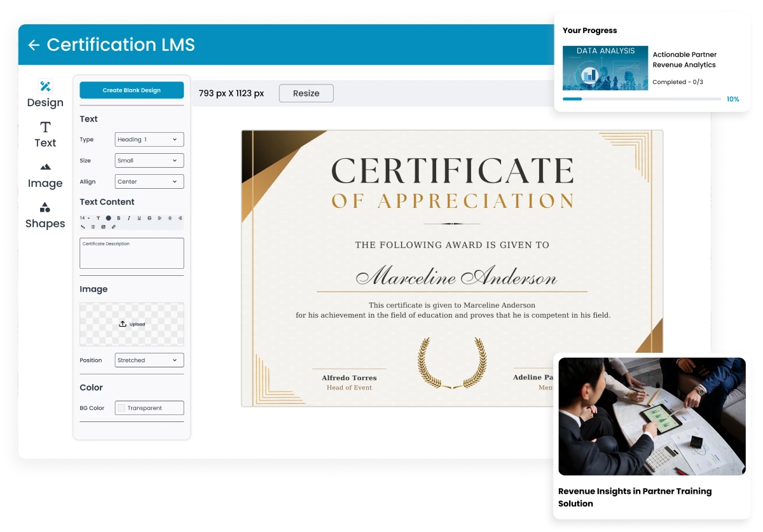This screenshot has height=532, width=763.
Task: Open the Design panel
Action: click(45, 93)
